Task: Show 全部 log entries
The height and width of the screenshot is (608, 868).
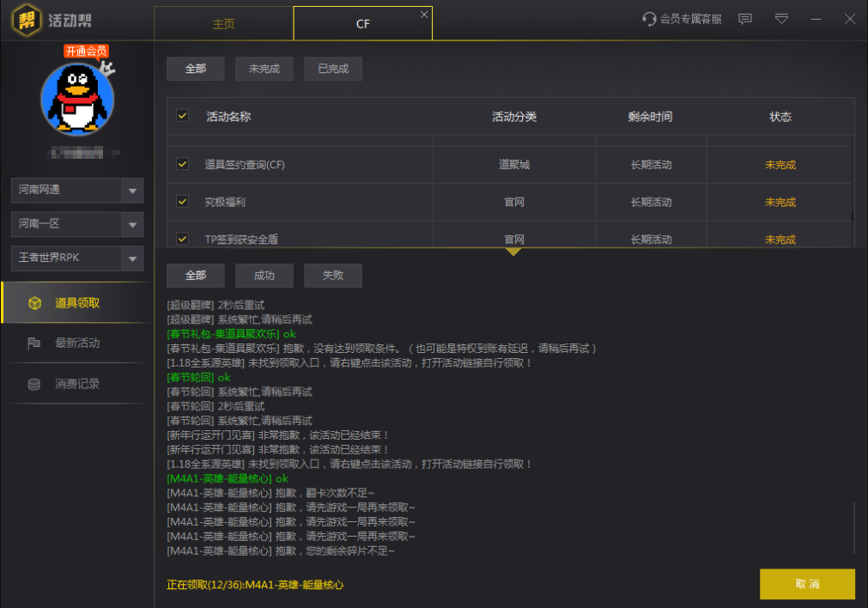Action: click(x=196, y=275)
